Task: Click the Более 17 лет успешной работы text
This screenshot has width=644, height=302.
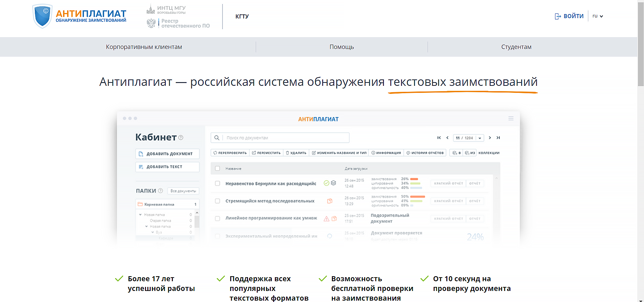Action: (x=161, y=284)
